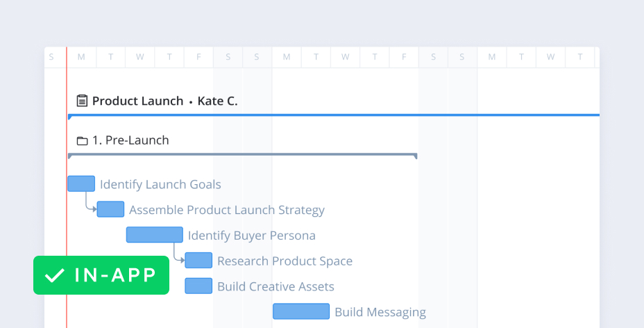This screenshot has width=644, height=328.
Task: Click the Pre-Launch folder icon
Action: pos(82,140)
